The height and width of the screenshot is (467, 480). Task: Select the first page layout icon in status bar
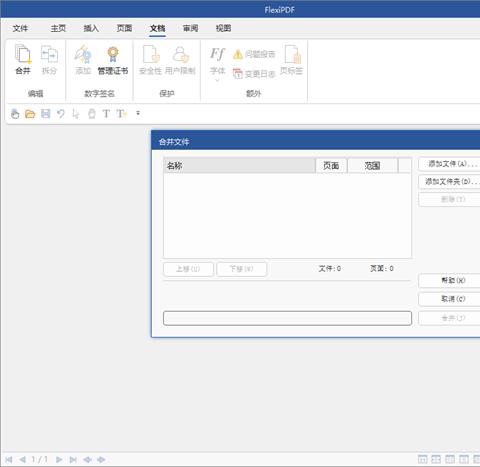coord(422,459)
